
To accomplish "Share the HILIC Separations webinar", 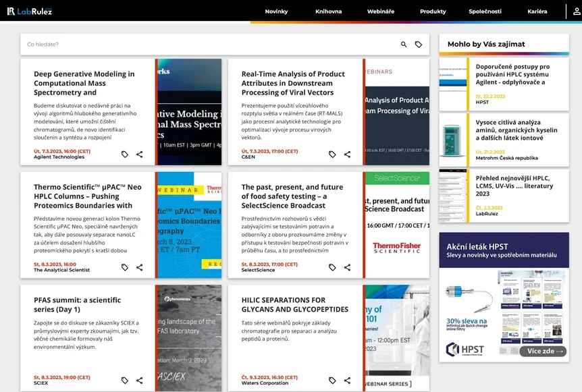I will pos(347,381).
